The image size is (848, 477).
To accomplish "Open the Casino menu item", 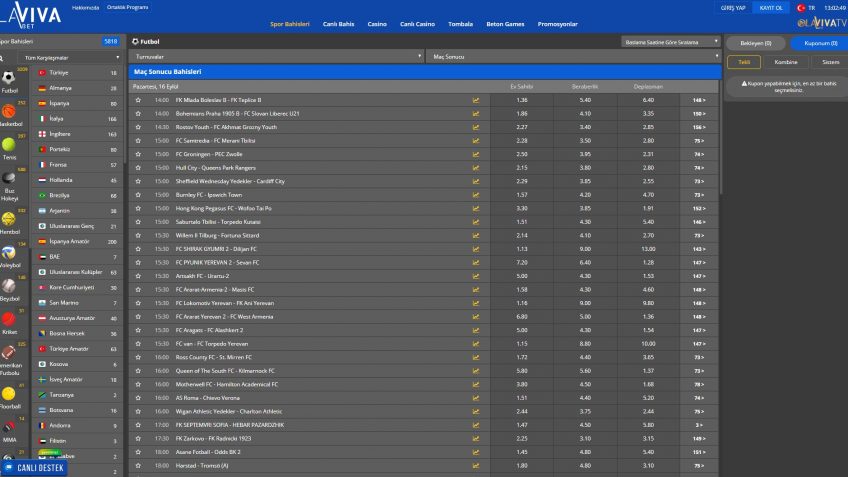I will pyautogui.click(x=377, y=24).
